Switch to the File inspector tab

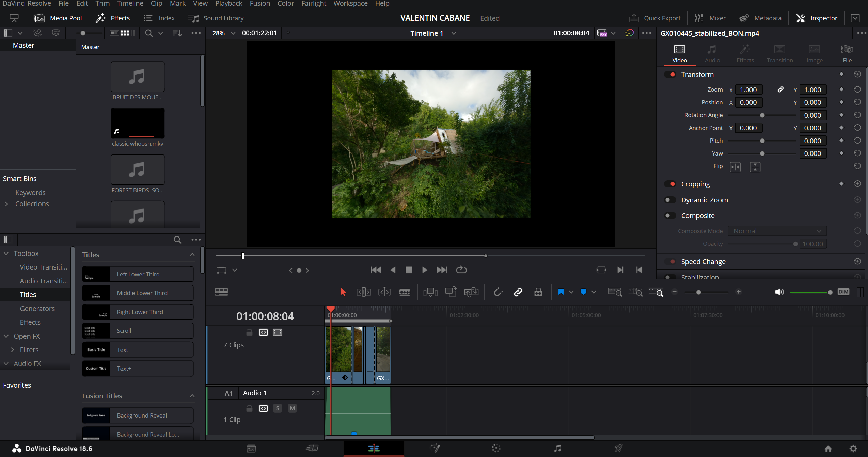coord(847,54)
